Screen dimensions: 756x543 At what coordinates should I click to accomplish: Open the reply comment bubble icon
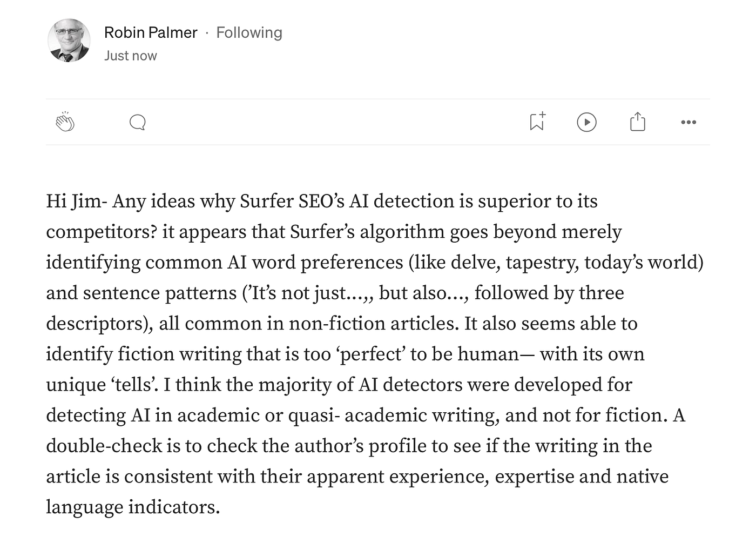tap(138, 123)
